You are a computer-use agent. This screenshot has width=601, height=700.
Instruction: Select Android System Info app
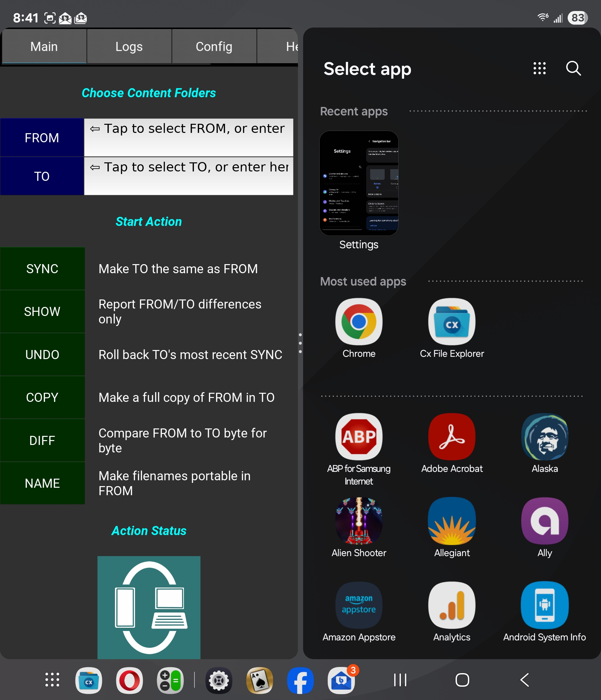coord(544,605)
